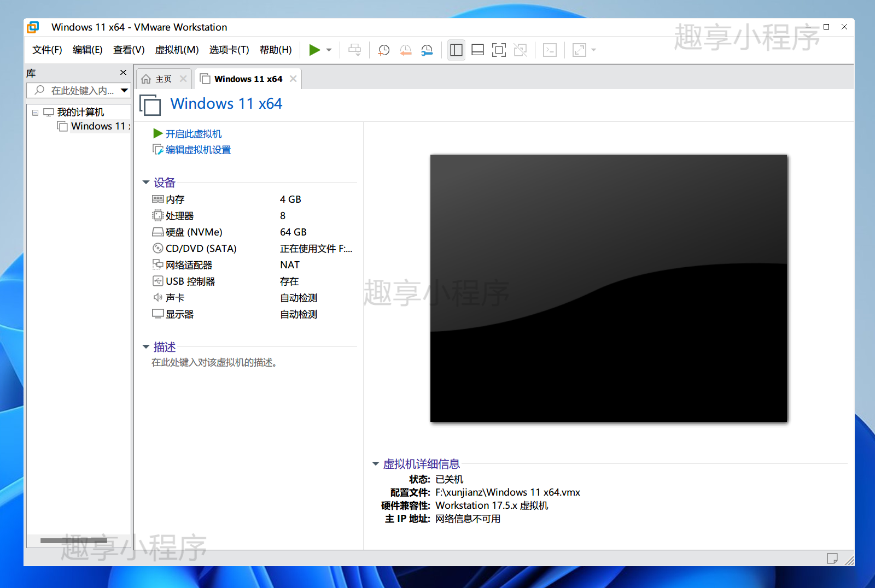
Task: Click the config file path Windows 11 x64.vmx
Action: point(507,492)
